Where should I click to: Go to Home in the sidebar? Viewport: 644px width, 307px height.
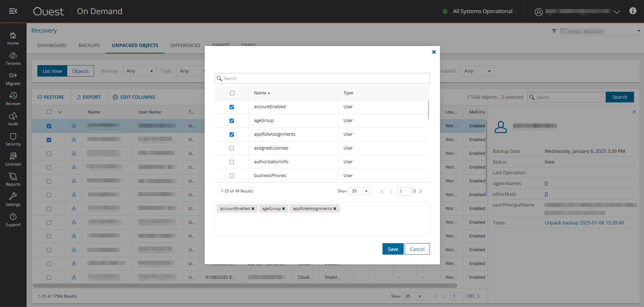click(13, 38)
